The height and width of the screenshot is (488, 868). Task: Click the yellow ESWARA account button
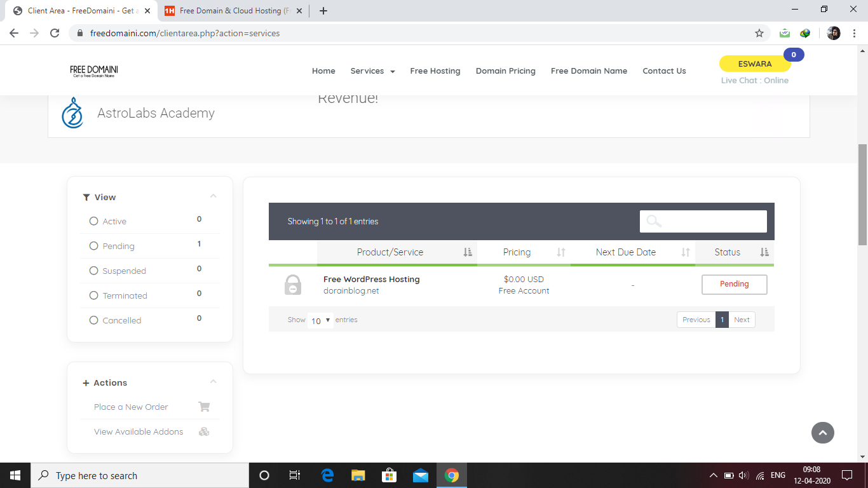(754, 64)
